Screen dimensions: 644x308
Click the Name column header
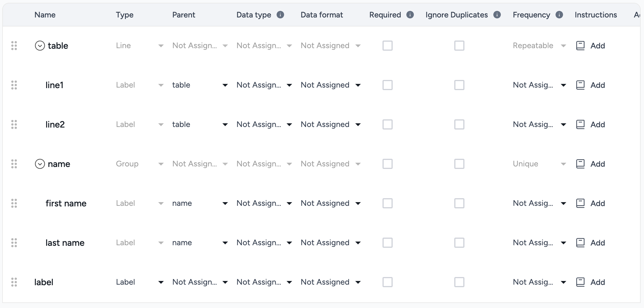click(x=45, y=15)
